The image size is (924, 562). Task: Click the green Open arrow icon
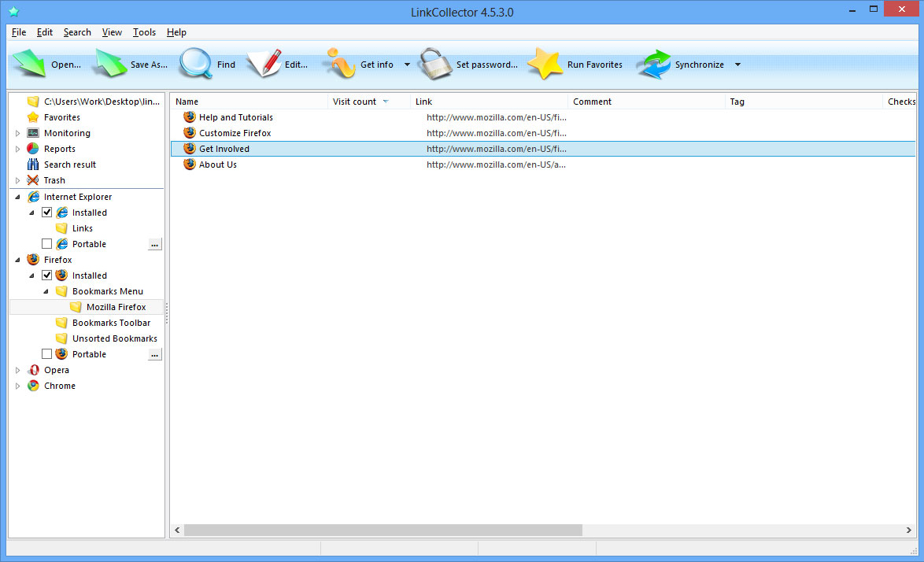click(29, 65)
